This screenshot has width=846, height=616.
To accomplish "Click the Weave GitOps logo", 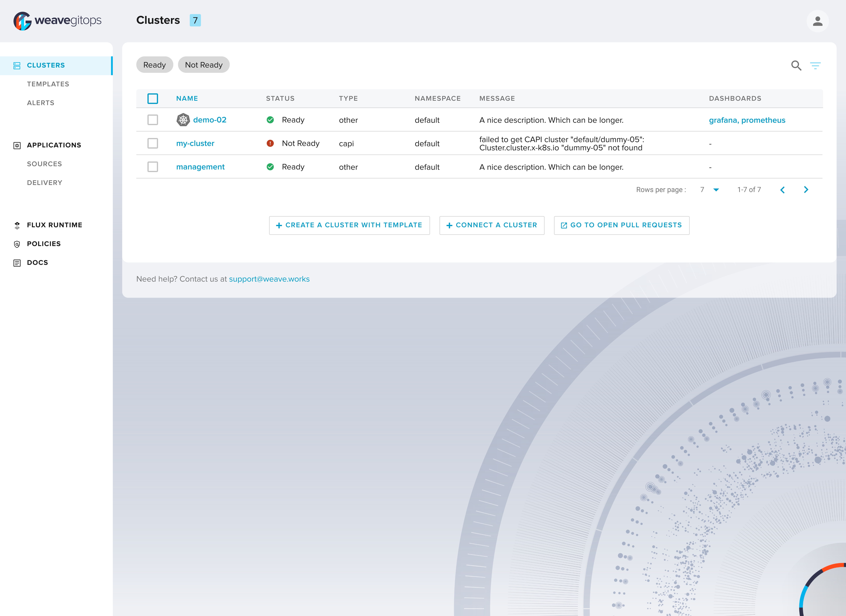I will pyautogui.click(x=57, y=21).
